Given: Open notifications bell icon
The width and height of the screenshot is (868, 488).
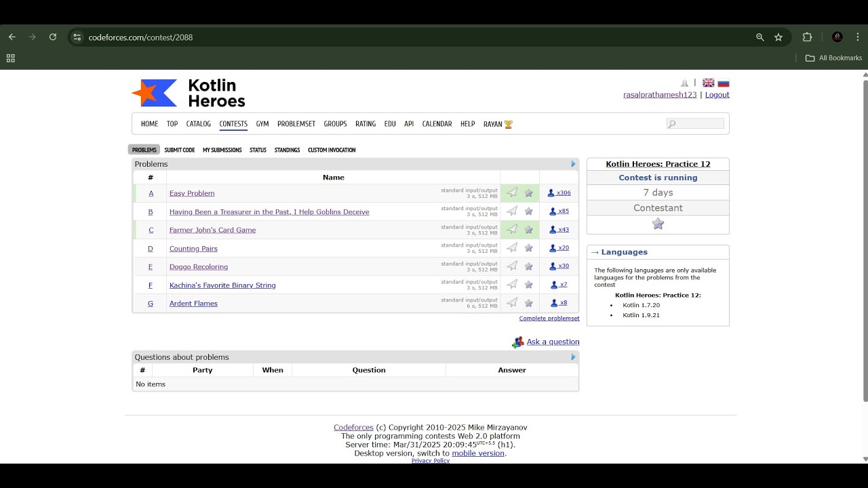Looking at the screenshot, I should (685, 83).
